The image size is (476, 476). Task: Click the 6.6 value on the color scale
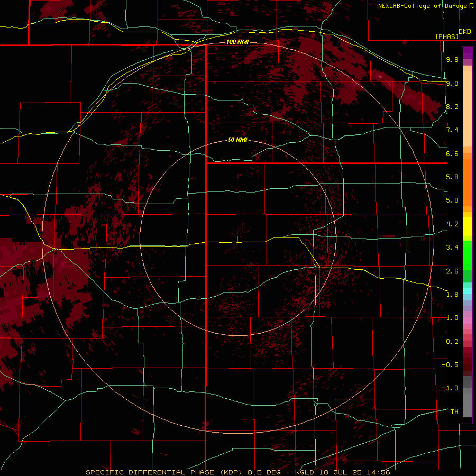(452, 153)
